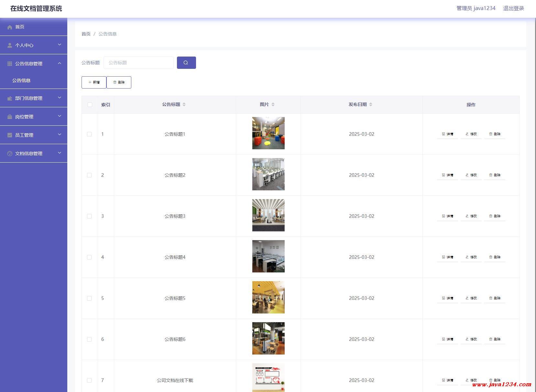Open 详情 for 公告标题1

pos(447,134)
